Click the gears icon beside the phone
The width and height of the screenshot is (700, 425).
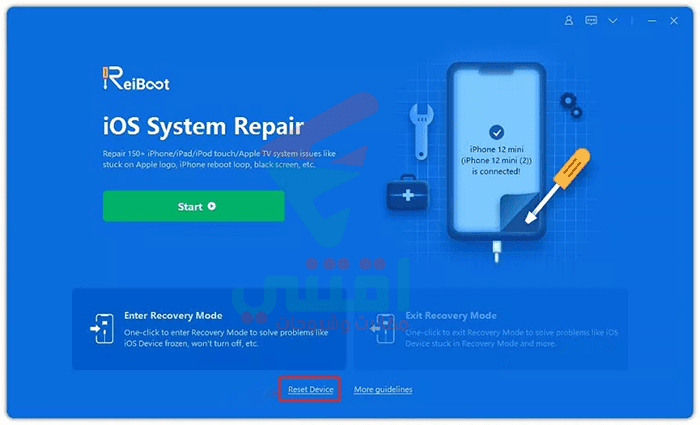click(571, 105)
